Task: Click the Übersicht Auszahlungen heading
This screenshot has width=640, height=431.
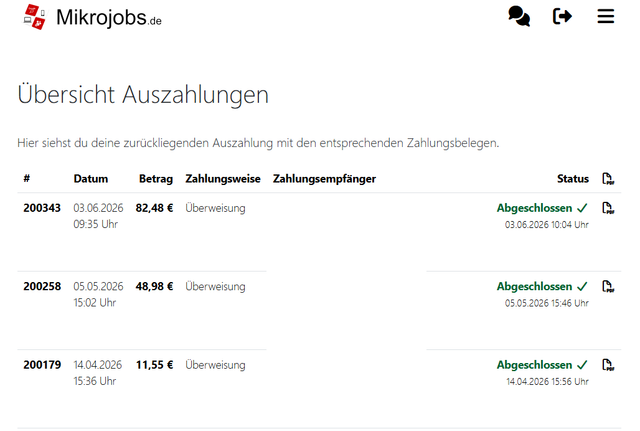Action: (x=143, y=95)
